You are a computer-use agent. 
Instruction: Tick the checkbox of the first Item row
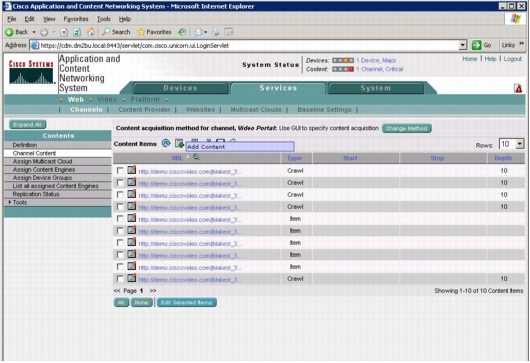click(x=120, y=219)
